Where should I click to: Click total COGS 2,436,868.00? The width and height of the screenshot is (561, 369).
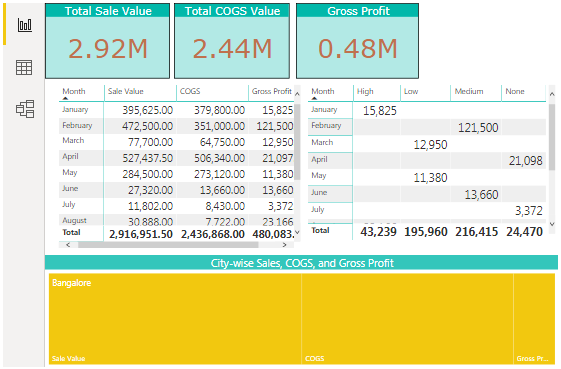pyautogui.click(x=213, y=234)
